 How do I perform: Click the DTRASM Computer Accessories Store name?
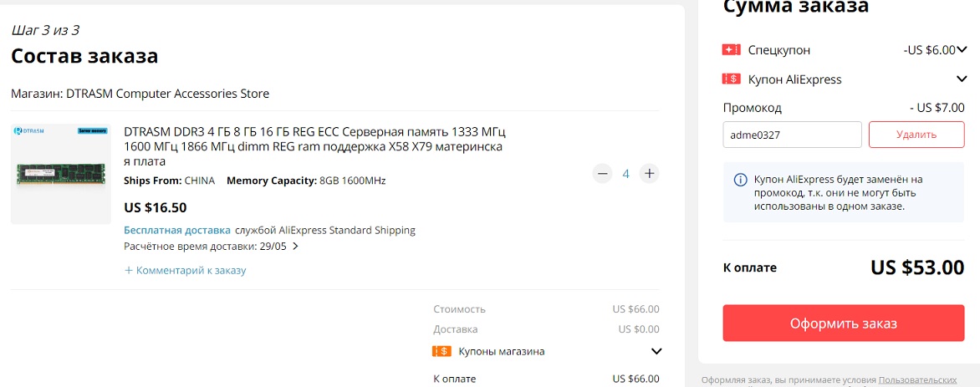tap(167, 94)
